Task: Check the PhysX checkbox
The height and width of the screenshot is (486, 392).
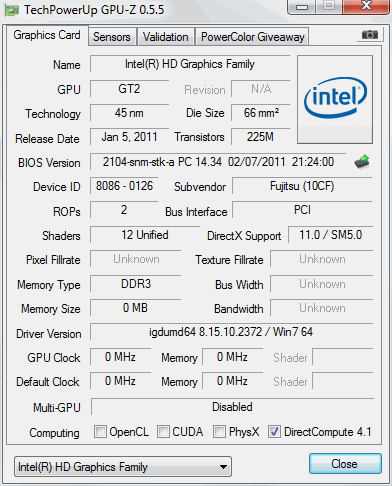Action: (219, 431)
